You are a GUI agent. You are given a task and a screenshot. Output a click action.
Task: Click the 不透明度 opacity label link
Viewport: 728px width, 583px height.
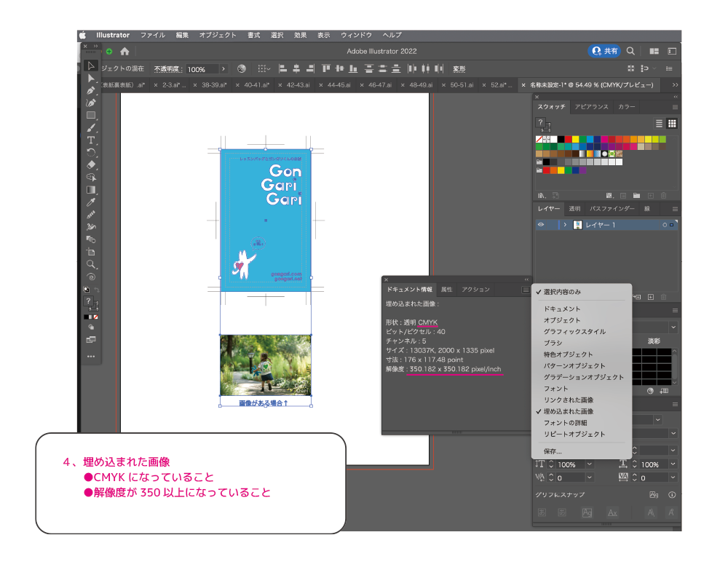[168, 68]
